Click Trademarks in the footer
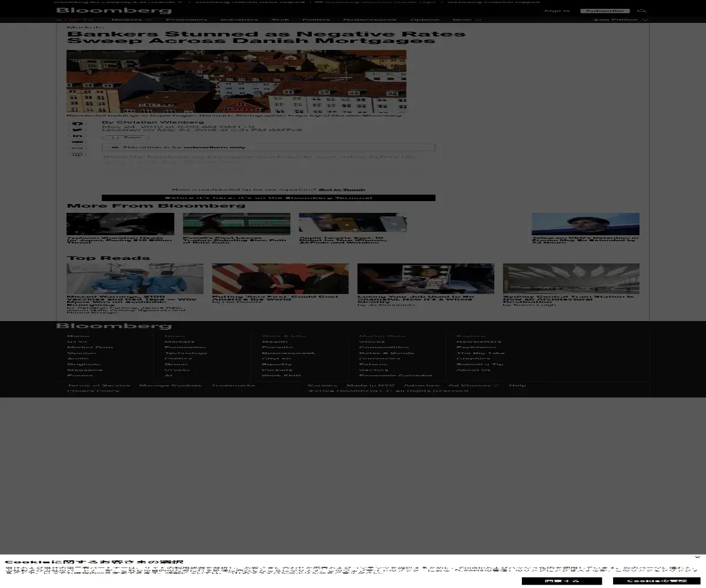The height and width of the screenshot is (588, 706). [x=234, y=385]
